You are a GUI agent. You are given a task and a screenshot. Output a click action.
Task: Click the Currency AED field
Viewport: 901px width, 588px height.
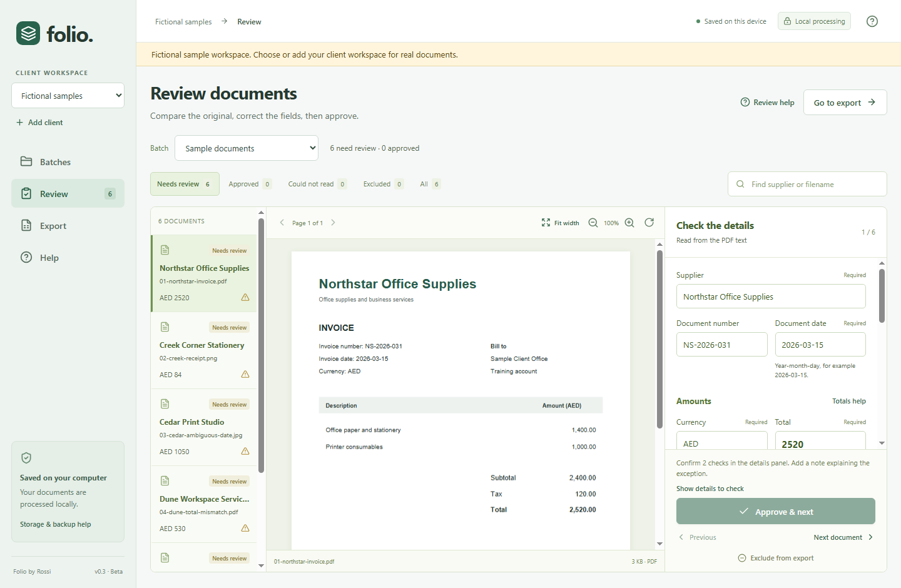point(721,440)
